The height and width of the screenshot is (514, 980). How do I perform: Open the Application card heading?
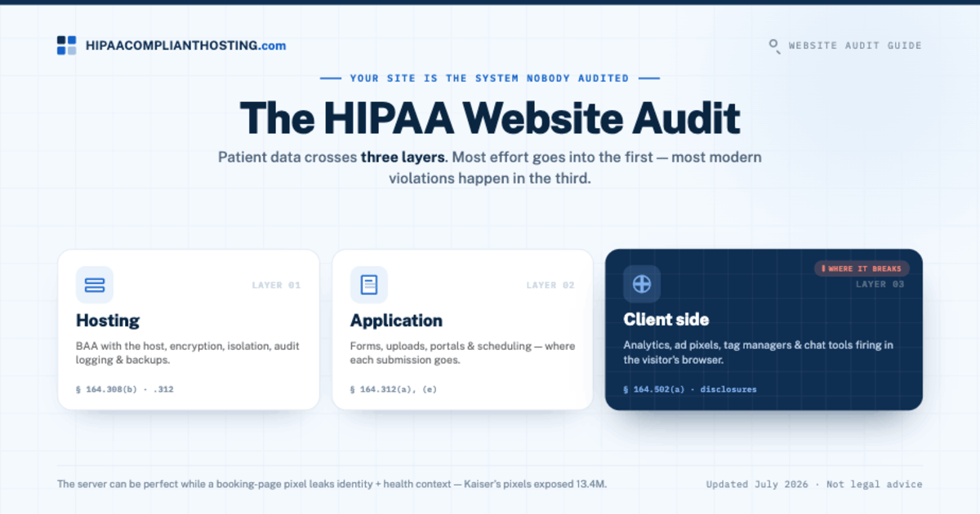tap(396, 321)
